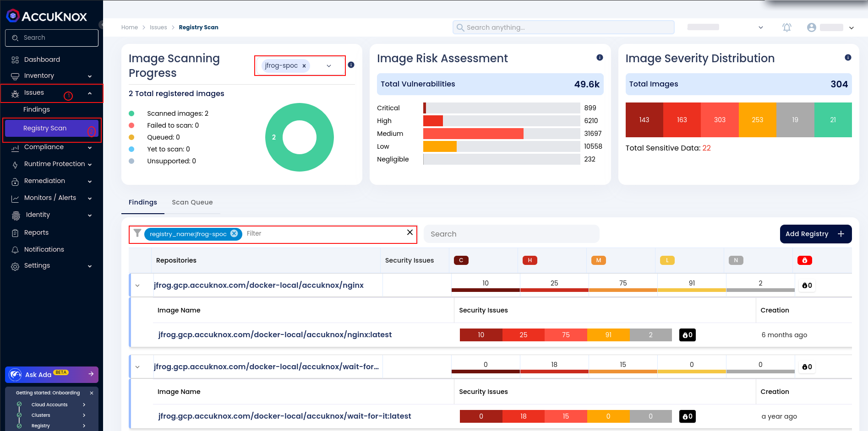868x431 pixels.
Task: Click sensitive data lock badge for wait-for-it:latest image
Action: pyautogui.click(x=688, y=416)
